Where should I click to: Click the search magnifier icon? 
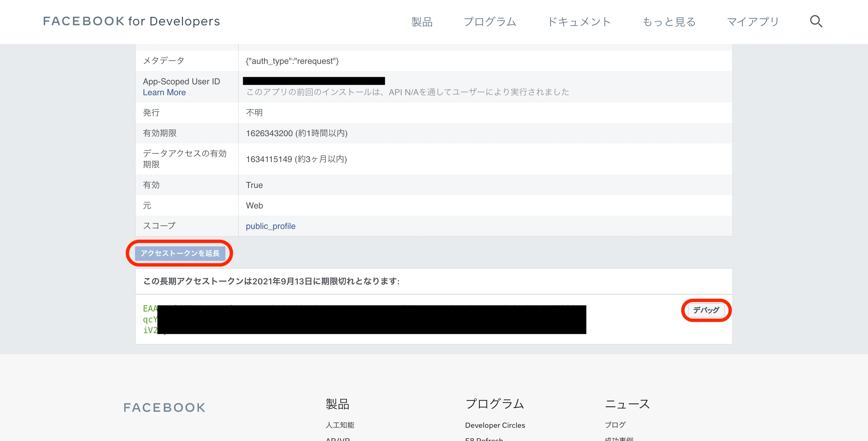click(816, 21)
